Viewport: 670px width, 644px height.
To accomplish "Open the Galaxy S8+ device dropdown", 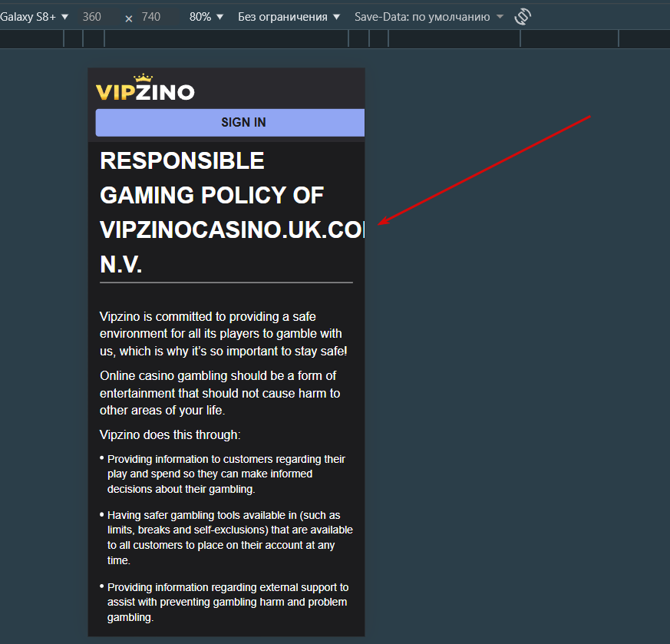I will pyautogui.click(x=35, y=17).
